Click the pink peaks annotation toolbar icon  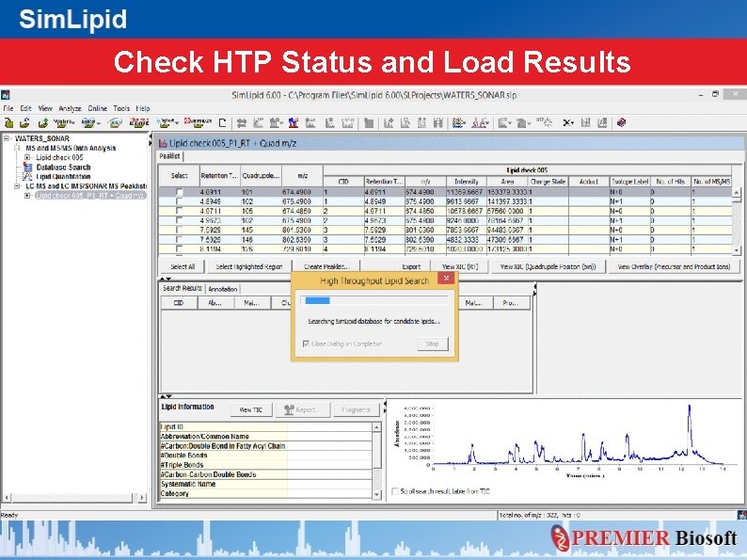(x=478, y=123)
